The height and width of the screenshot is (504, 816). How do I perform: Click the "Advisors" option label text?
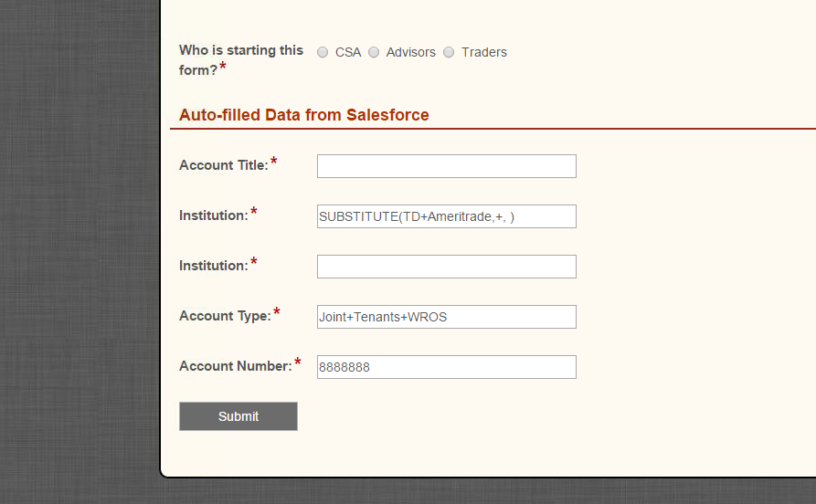(x=410, y=52)
